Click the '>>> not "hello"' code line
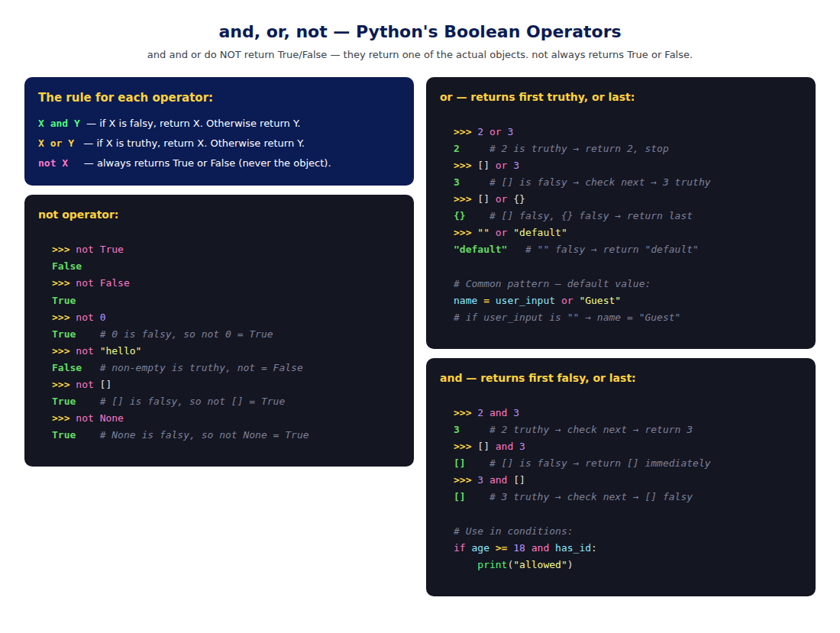840x633 pixels. (x=96, y=351)
